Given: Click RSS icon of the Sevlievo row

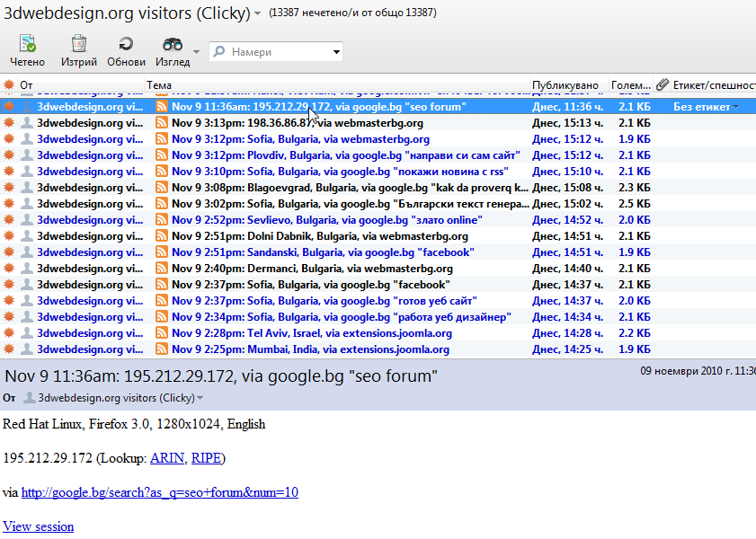Looking at the screenshot, I should point(162,220).
